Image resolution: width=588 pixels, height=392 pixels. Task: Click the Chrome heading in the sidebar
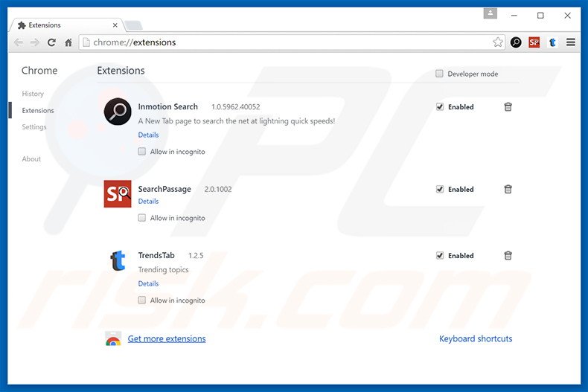39,71
